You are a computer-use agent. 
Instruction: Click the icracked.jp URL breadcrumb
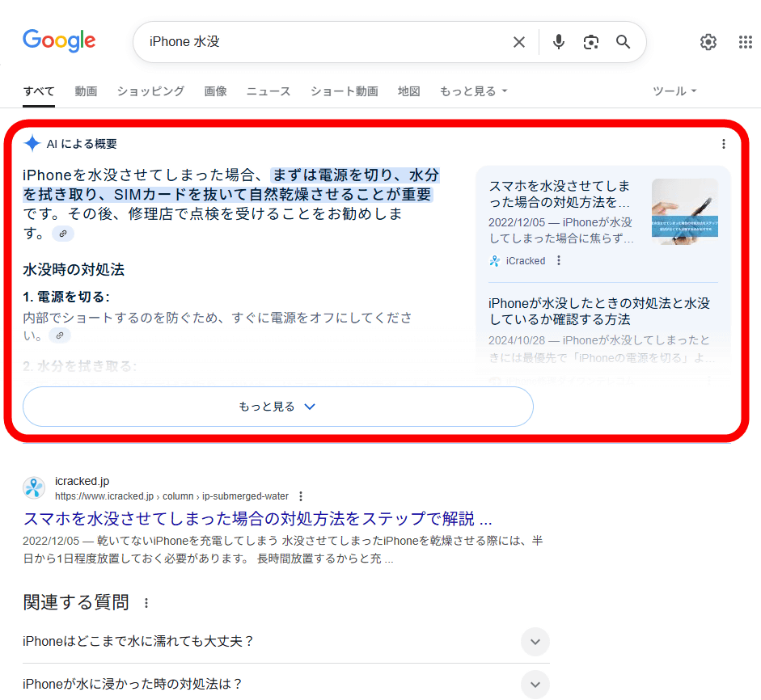171,496
